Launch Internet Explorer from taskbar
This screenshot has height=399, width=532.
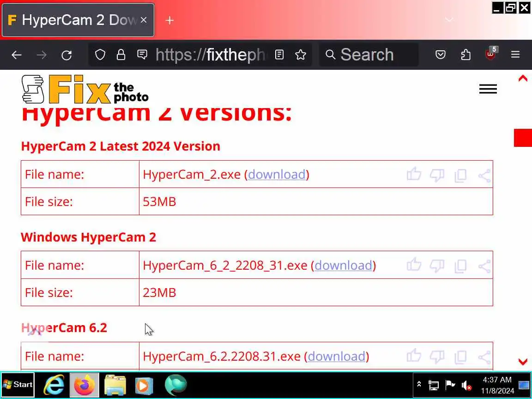pyautogui.click(x=54, y=385)
